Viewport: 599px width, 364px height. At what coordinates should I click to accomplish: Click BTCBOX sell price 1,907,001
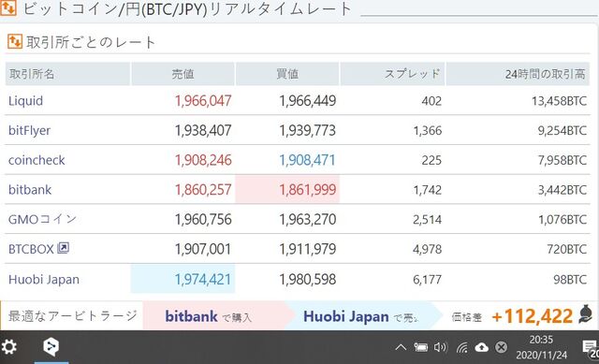(x=203, y=249)
